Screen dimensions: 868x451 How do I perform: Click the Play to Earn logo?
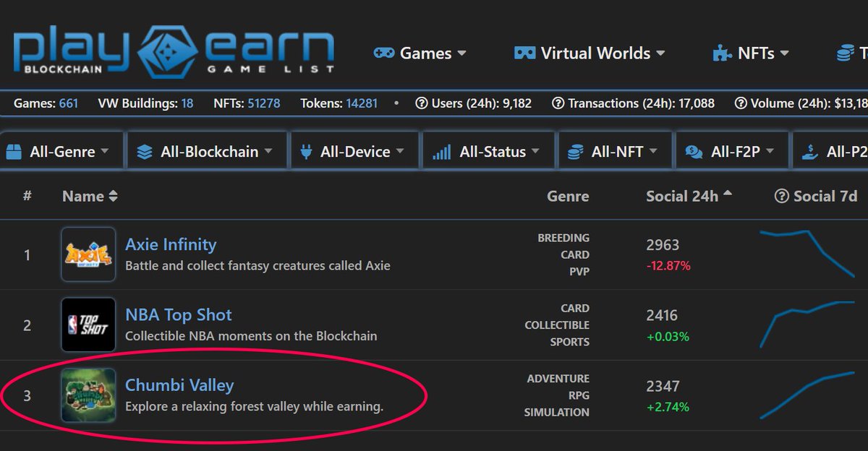[174, 53]
